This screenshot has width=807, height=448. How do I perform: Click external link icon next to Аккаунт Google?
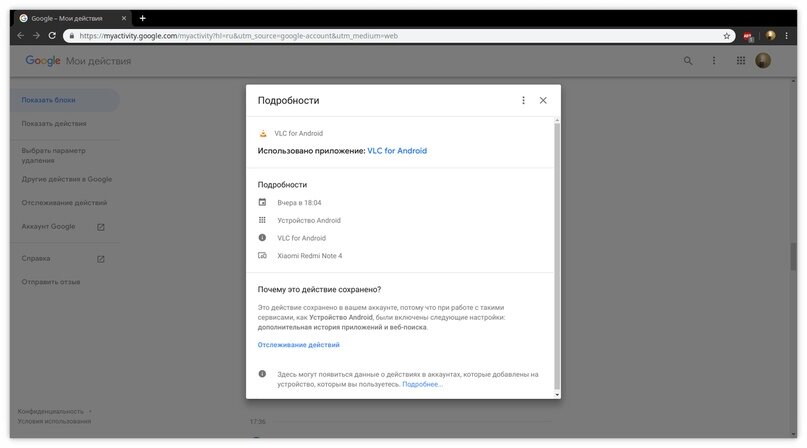pos(100,227)
